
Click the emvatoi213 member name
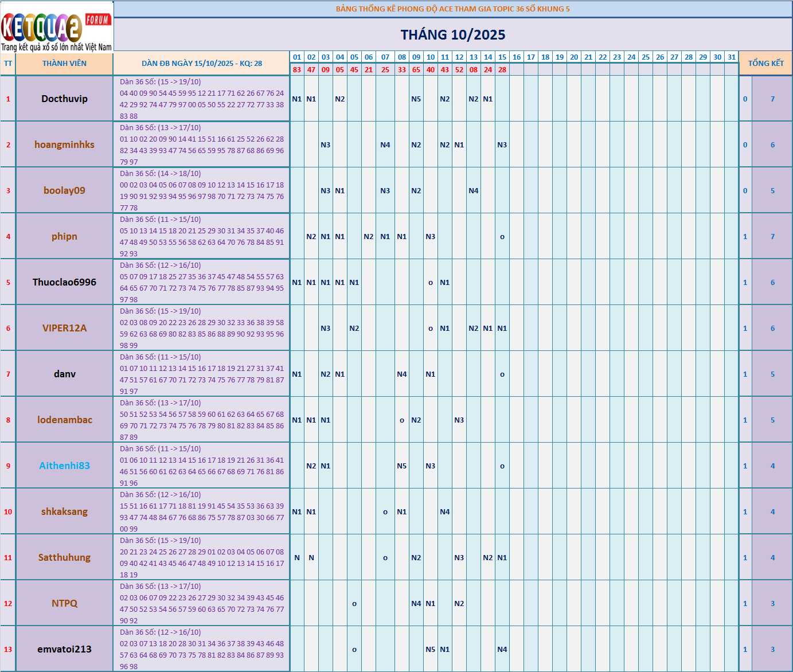coord(64,649)
